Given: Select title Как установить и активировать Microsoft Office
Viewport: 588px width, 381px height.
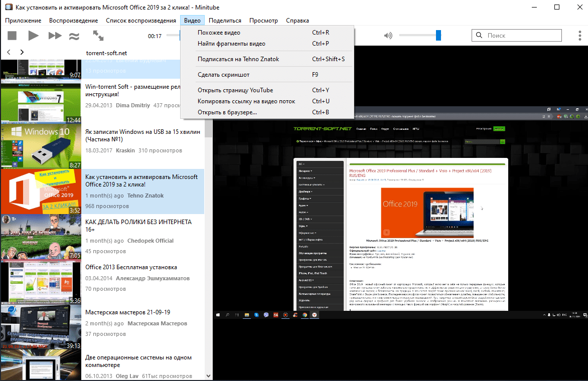Looking at the screenshot, I should (141, 180).
